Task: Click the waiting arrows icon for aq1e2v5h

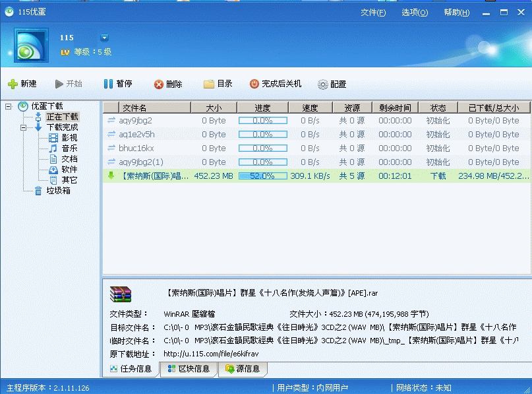Action: tap(111, 134)
